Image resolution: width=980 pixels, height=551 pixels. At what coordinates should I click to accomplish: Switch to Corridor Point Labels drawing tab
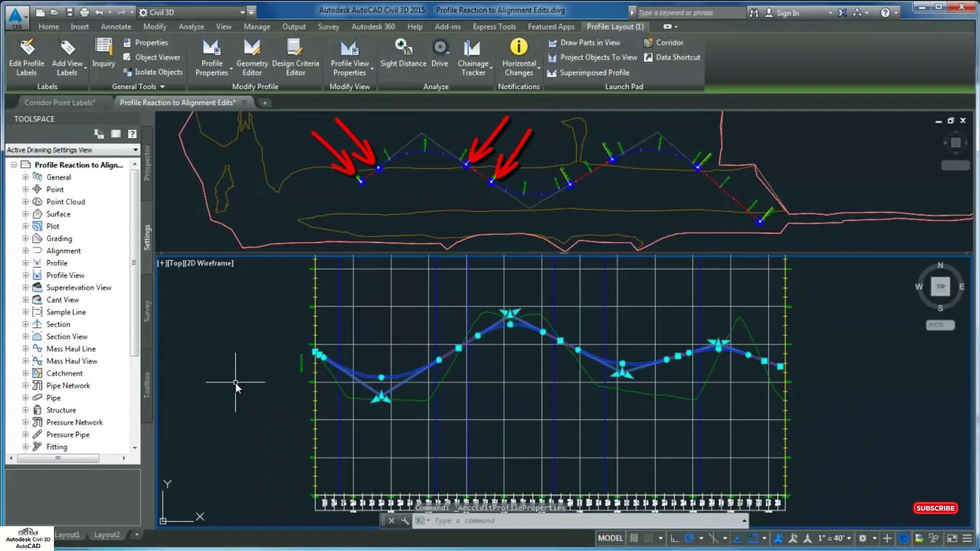click(x=59, y=103)
